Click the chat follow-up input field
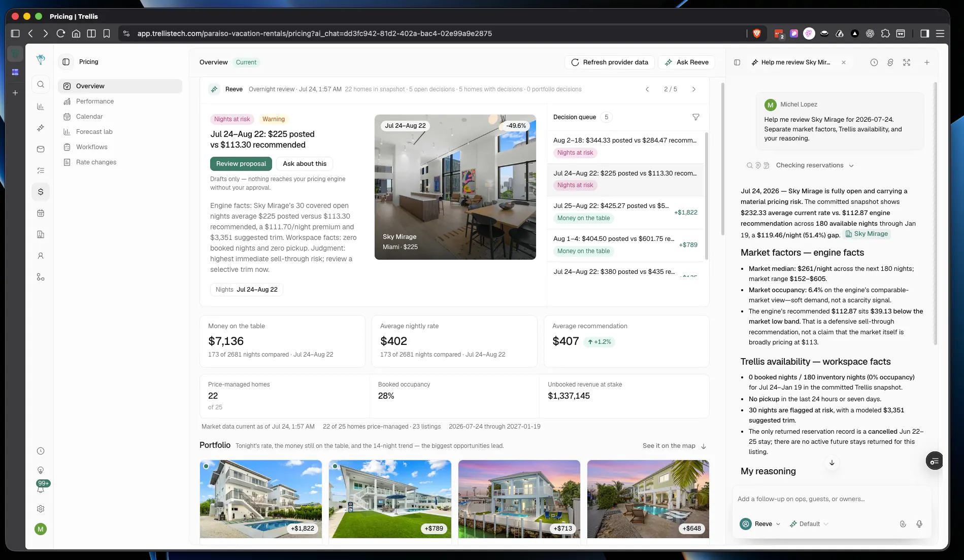 click(832, 499)
